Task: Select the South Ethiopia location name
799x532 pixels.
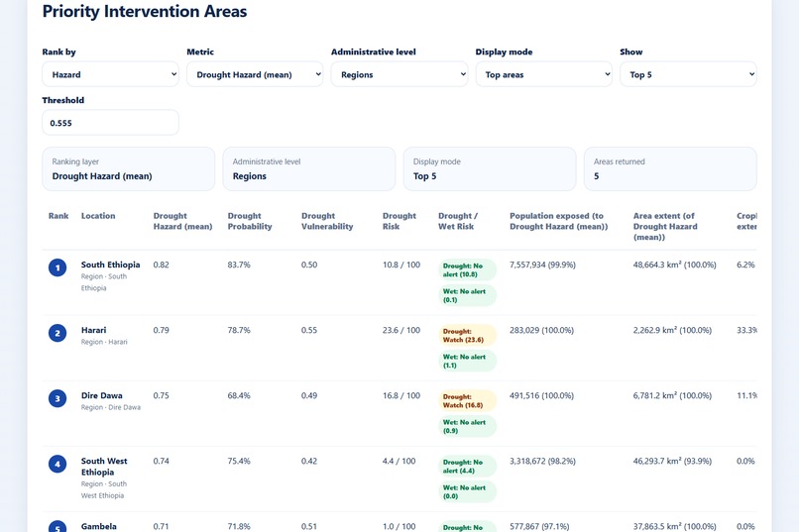Action: [111, 265]
